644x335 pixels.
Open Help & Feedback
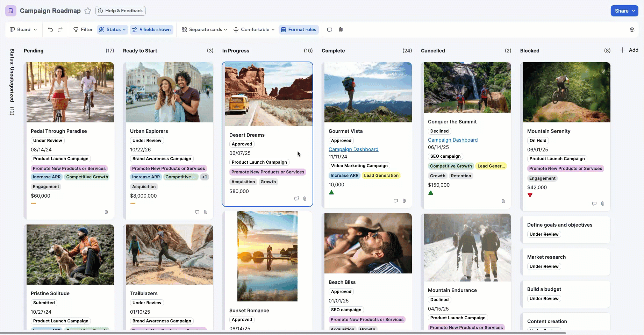pos(120,11)
